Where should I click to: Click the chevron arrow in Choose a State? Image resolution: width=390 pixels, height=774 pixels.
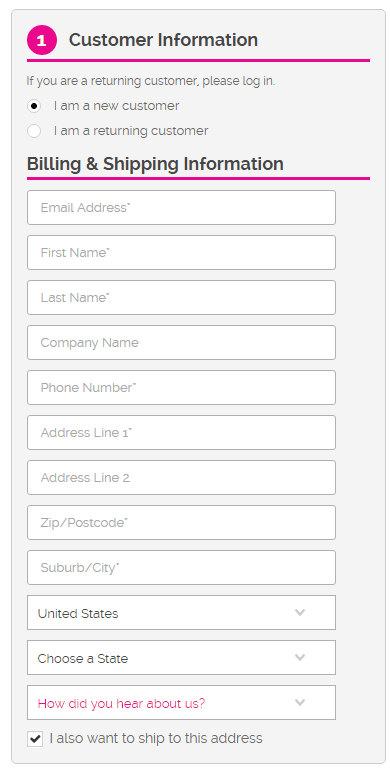tap(300, 658)
